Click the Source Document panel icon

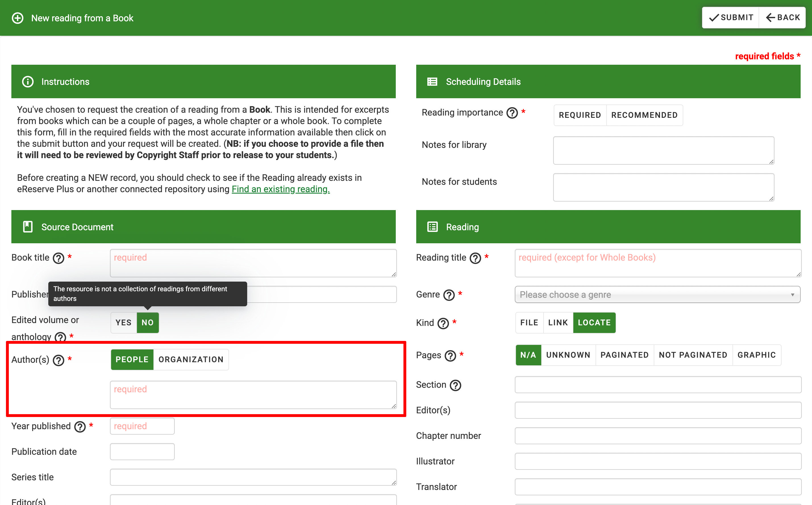coord(27,226)
